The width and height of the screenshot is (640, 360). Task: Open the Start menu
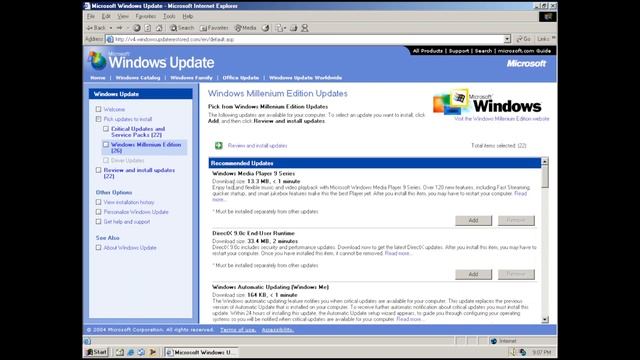(96, 352)
